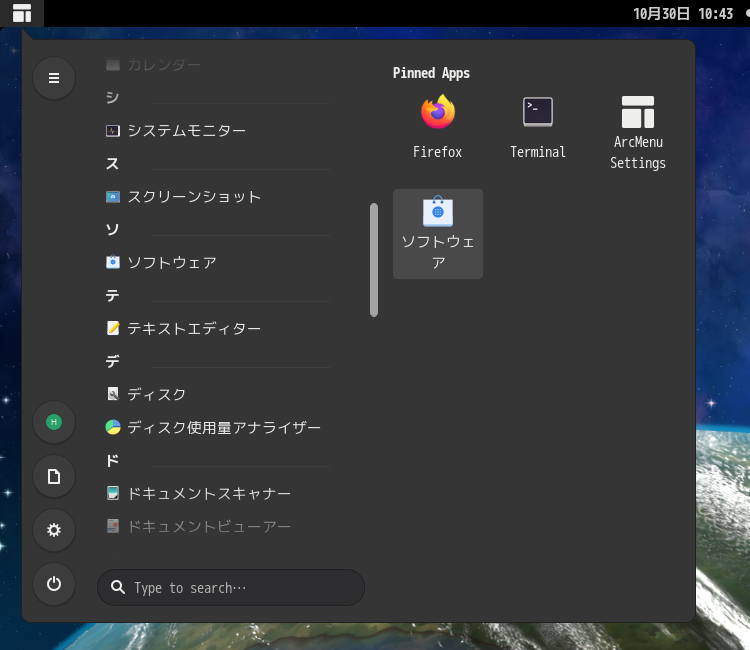Open the Documents shortcut in sidebar
Viewport: 750px width, 650px height.
coord(54,476)
